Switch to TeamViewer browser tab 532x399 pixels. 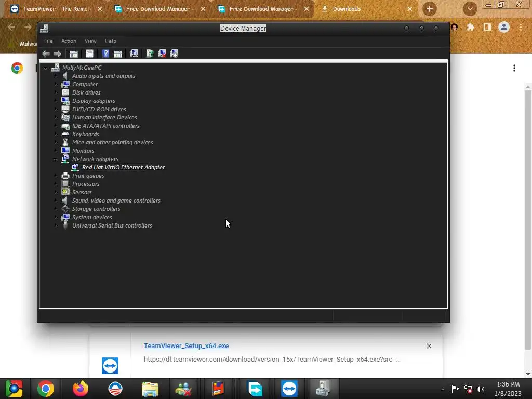click(x=56, y=9)
